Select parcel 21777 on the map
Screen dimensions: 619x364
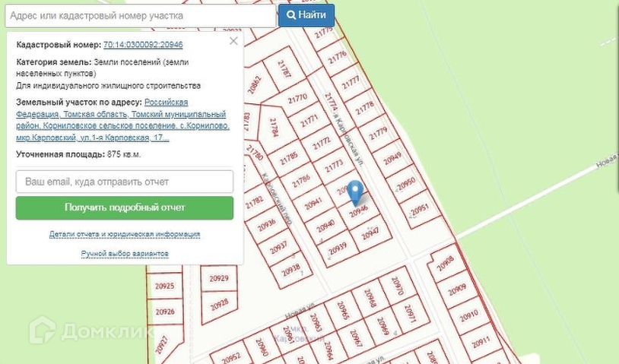351,84
